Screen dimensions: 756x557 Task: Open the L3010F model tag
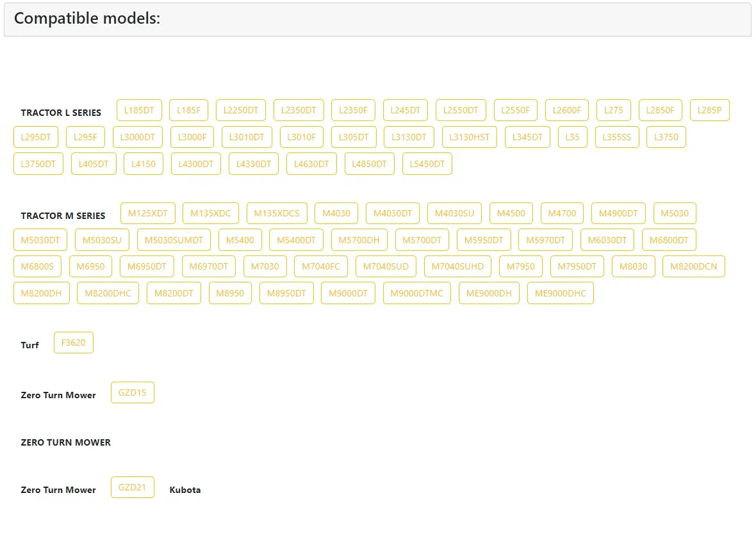pyautogui.click(x=301, y=137)
